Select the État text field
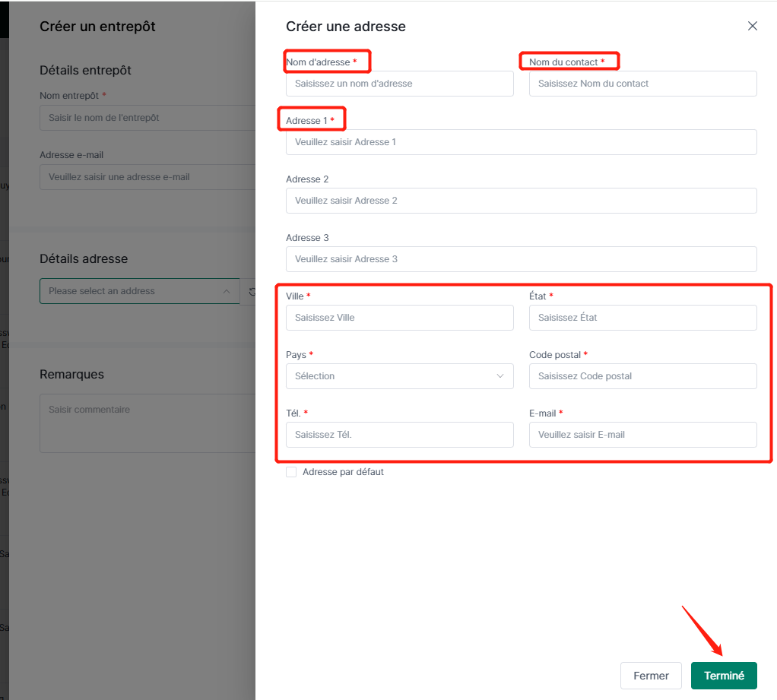The width and height of the screenshot is (777, 700). point(642,318)
